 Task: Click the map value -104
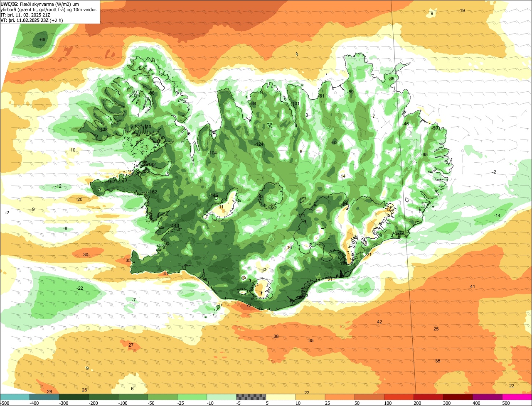point(213,153)
